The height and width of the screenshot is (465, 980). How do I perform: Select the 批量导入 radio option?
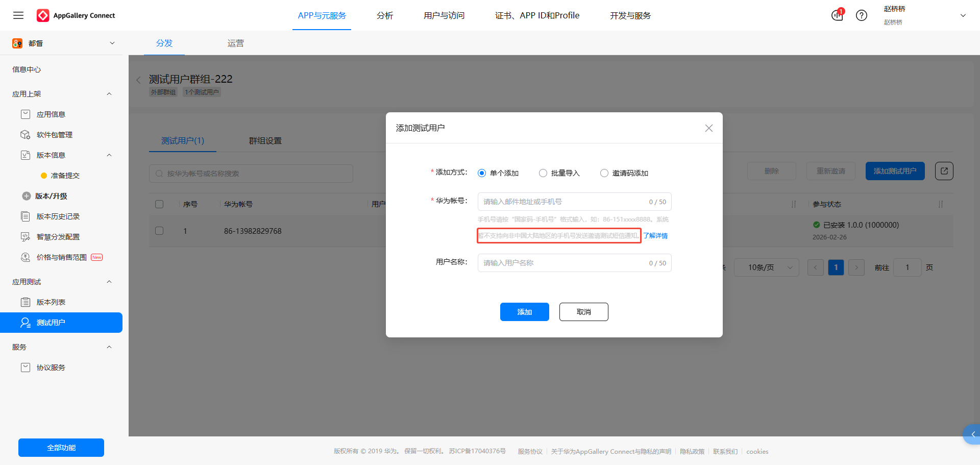click(543, 173)
